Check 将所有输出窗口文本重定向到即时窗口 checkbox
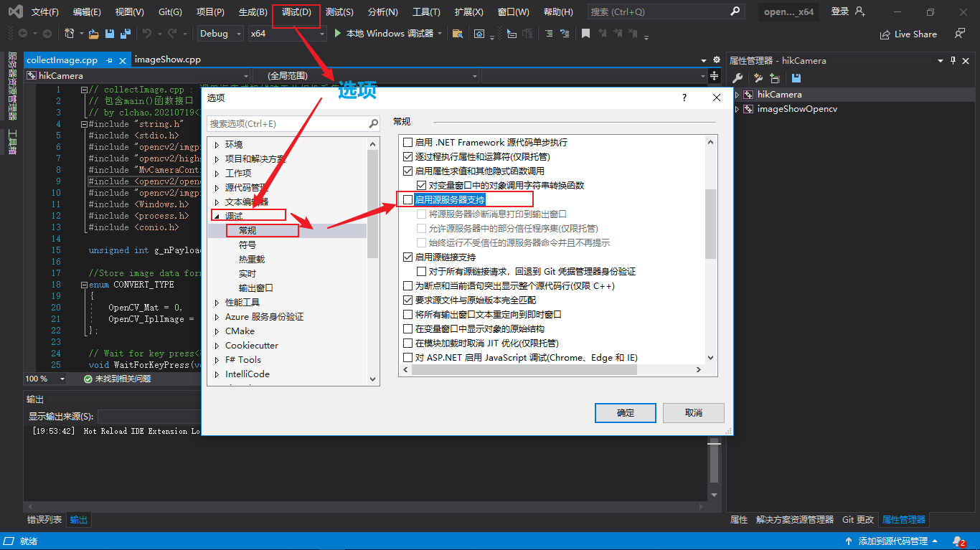This screenshot has width=980, height=550. (x=408, y=314)
